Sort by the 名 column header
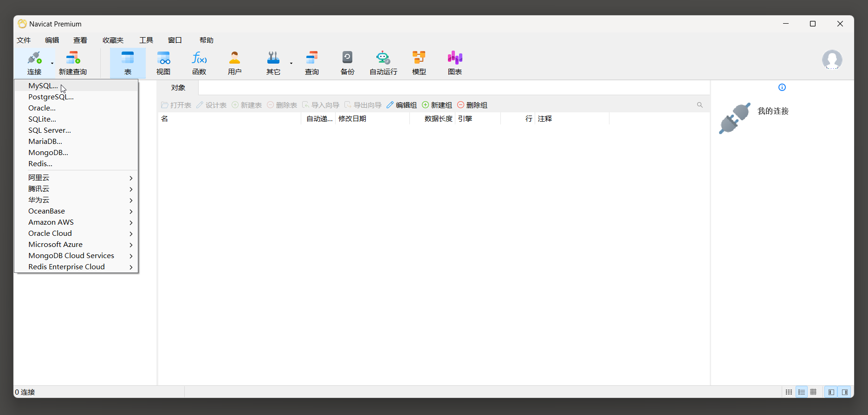This screenshot has width=868, height=415. (x=230, y=119)
